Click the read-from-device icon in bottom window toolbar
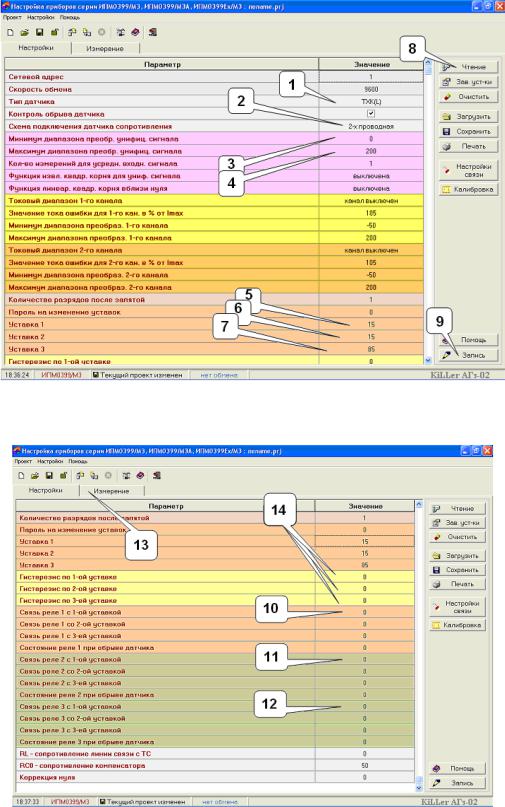The height and width of the screenshot is (807, 505). click(80, 476)
